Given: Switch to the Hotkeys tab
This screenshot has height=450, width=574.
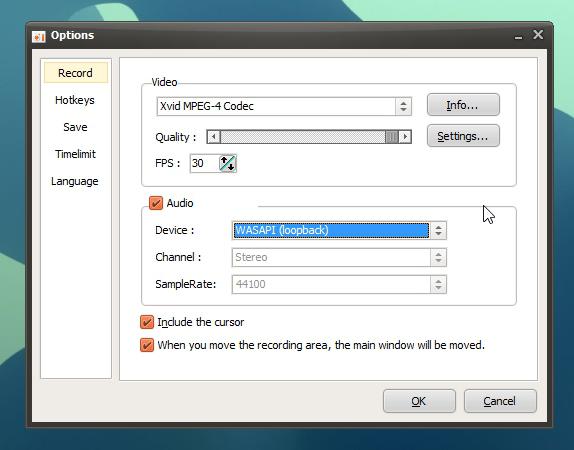Looking at the screenshot, I should [75, 100].
